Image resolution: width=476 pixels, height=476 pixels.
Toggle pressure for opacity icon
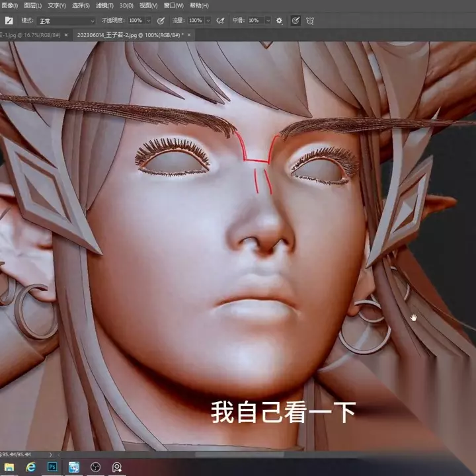[x=161, y=20]
